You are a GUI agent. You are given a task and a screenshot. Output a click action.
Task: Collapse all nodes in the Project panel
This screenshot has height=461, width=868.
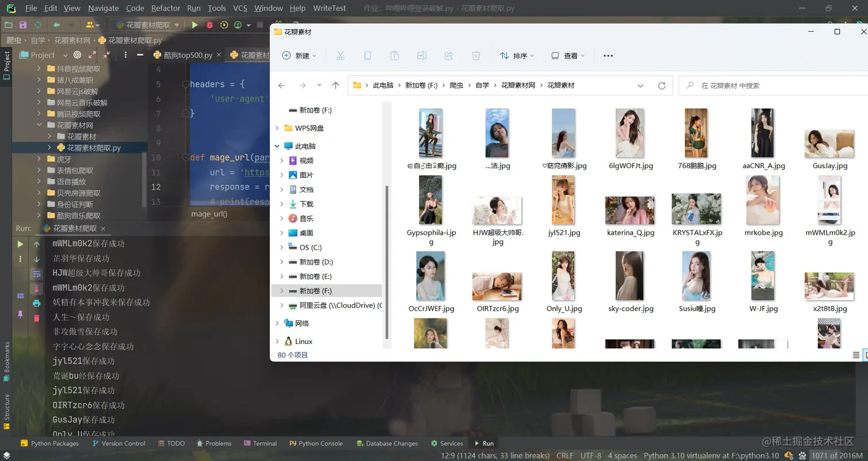point(107,55)
